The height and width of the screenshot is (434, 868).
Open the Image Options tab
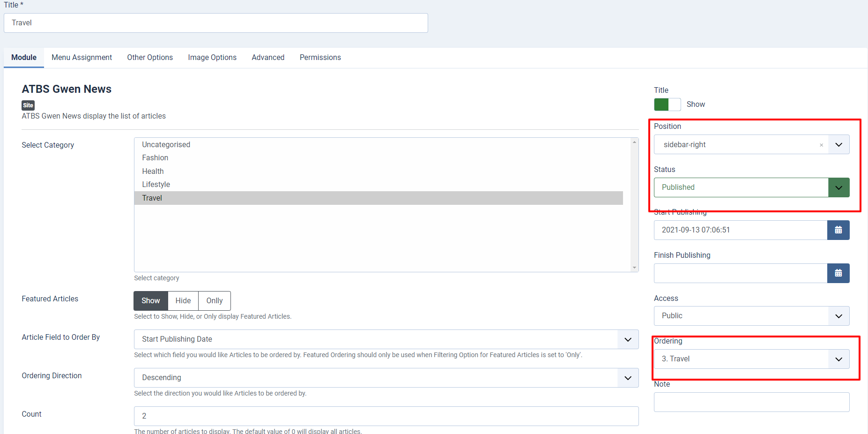point(212,58)
